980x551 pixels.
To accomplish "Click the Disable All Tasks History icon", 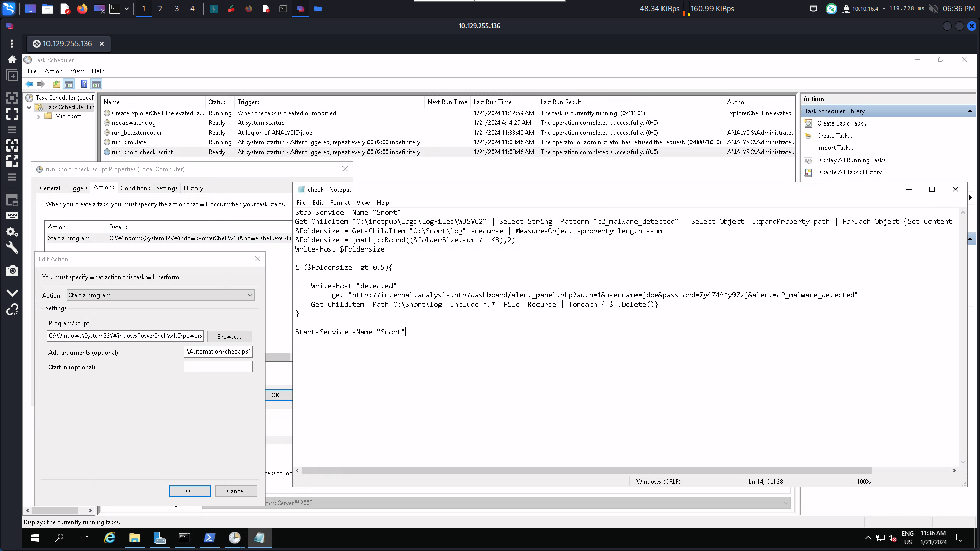I will pos(808,172).
